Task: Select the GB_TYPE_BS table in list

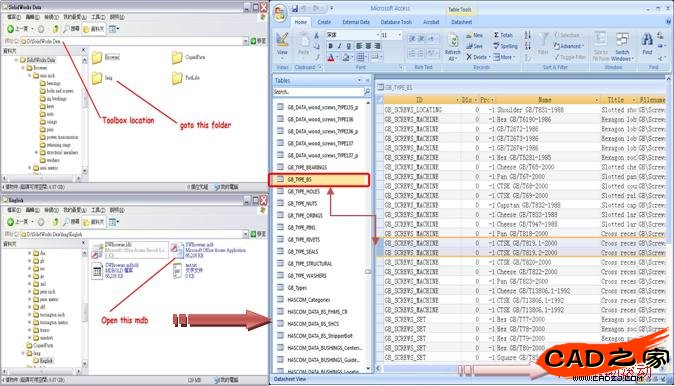Action: click(x=319, y=180)
